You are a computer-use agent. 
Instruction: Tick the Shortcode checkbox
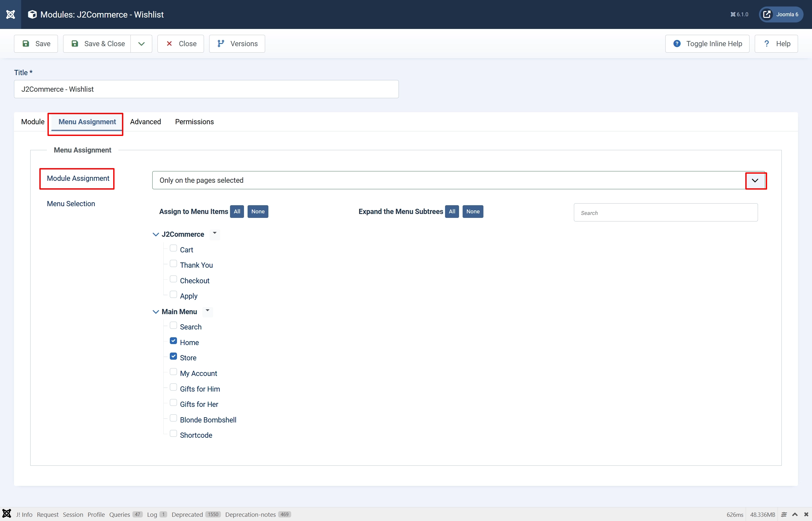point(173,434)
